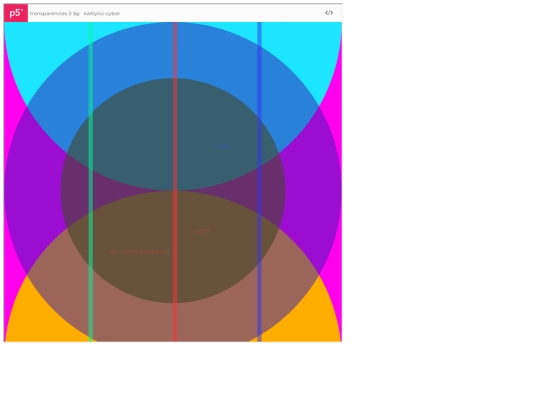
Task: Open the kaitlyno-cyber author profile link
Action: tap(102, 13)
